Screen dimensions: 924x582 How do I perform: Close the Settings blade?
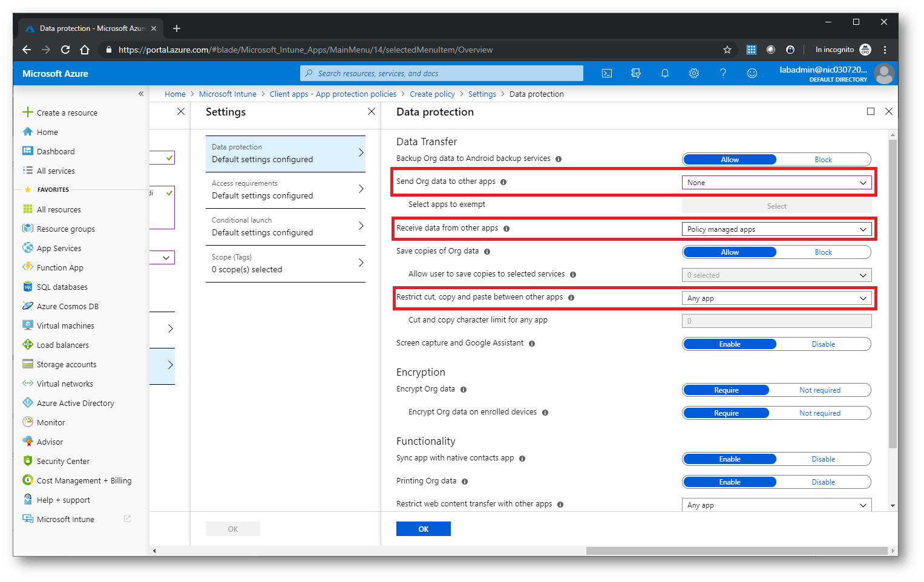point(372,111)
